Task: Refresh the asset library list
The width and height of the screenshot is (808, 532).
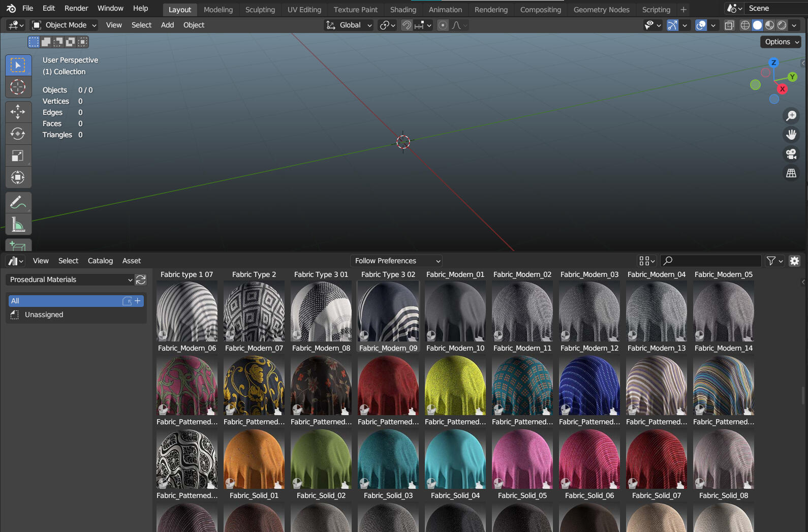Action: (141, 279)
